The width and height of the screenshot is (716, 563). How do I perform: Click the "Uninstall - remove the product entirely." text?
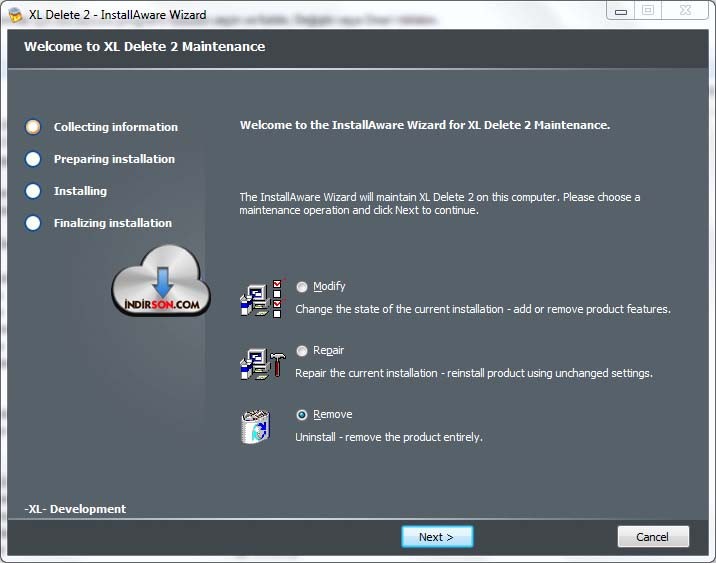(389, 437)
